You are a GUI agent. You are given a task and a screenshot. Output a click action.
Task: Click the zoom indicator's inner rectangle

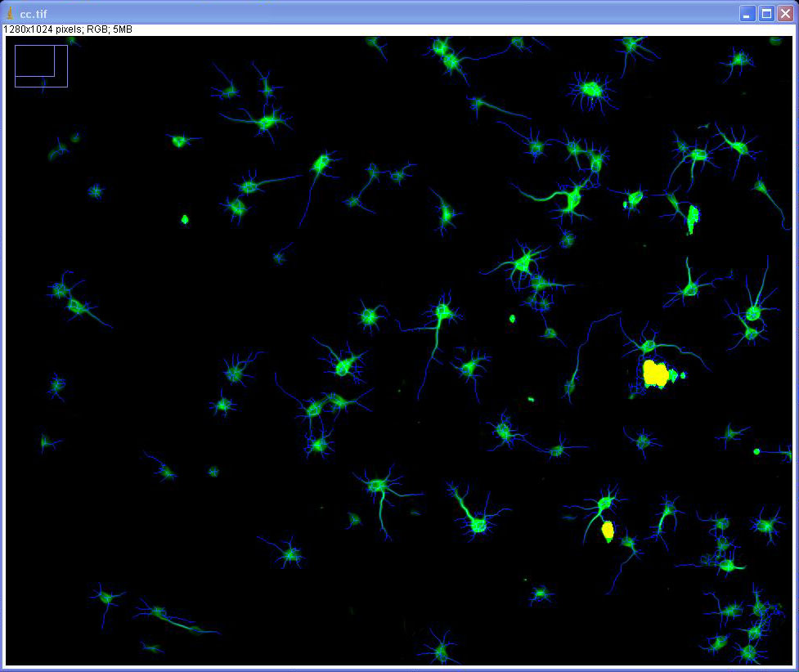(x=34, y=60)
